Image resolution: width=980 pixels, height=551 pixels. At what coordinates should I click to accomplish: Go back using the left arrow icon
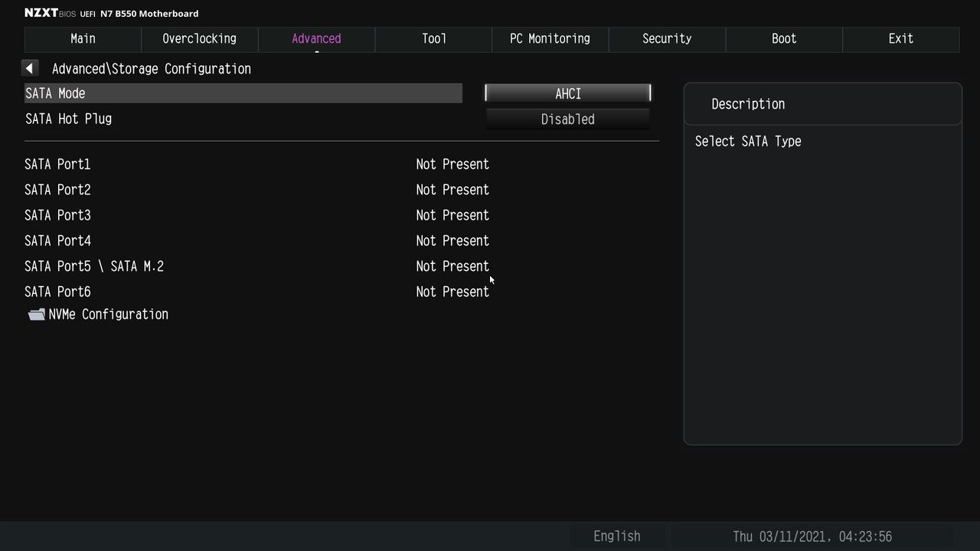pos(29,69)
